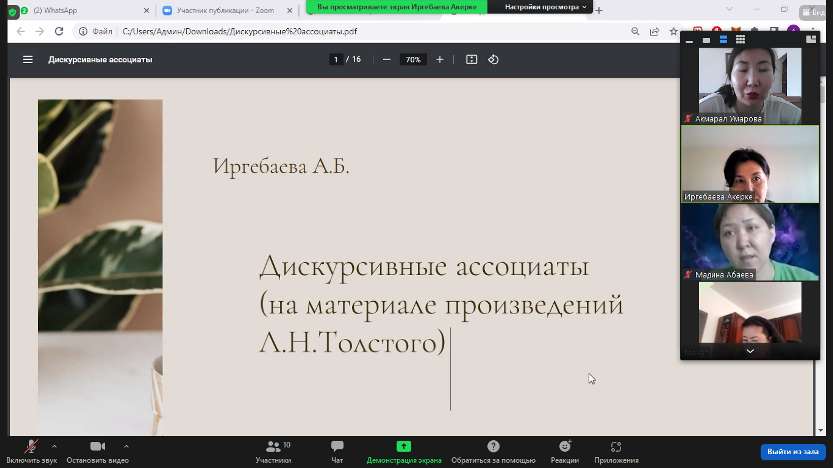Expand audio options arrow next to microphone
The height and width of the screenshot is (468, 833).
click(x=54, y=446)
